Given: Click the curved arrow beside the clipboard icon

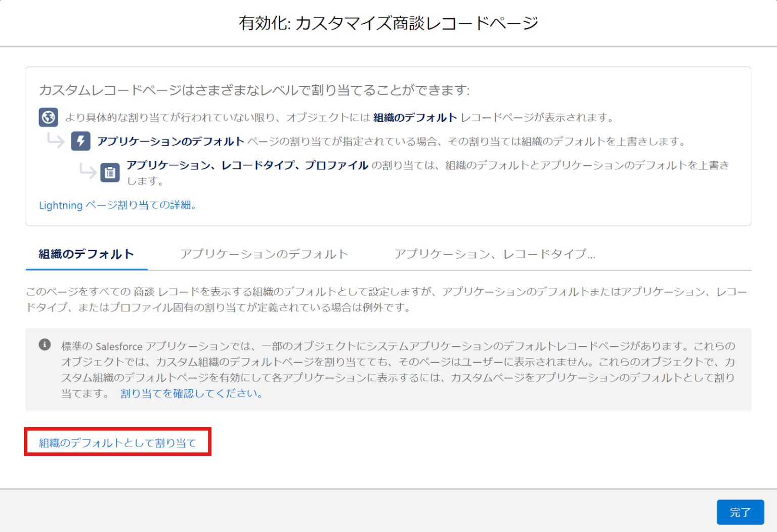Looking at the screenshot, I should coord(88,172).
